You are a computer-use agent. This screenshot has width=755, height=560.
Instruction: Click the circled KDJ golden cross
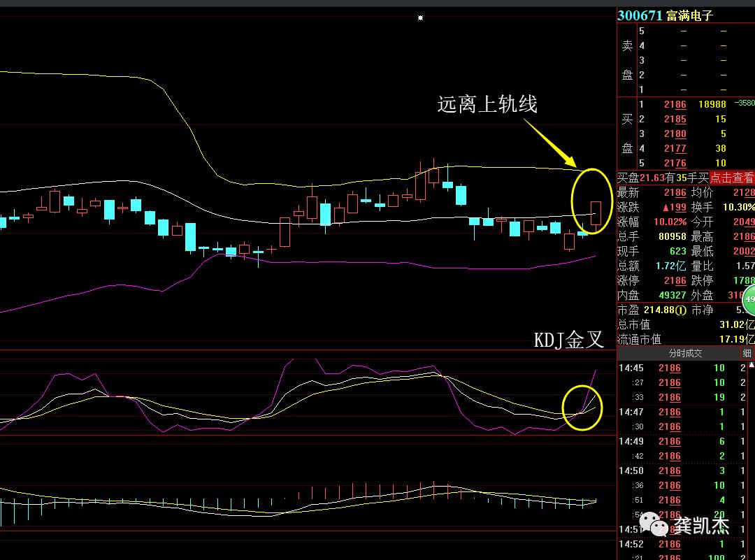[582, 408]
